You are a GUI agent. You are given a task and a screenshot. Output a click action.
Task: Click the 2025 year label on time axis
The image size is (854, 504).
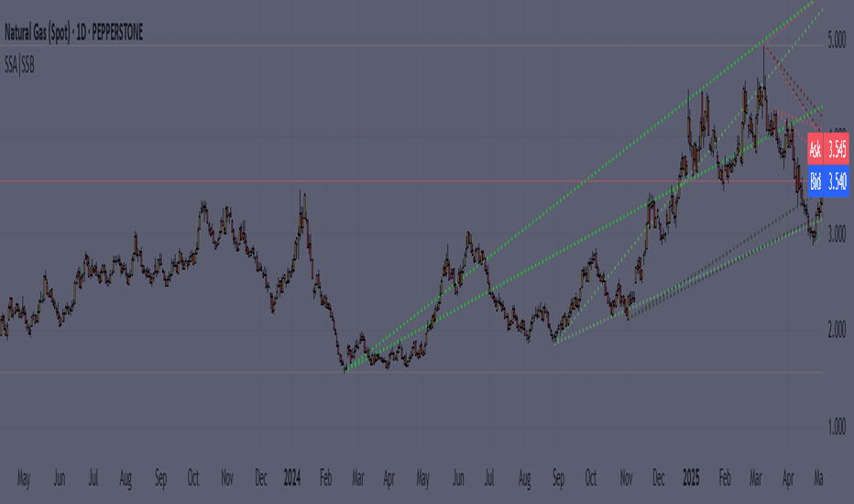coord(691,478)
